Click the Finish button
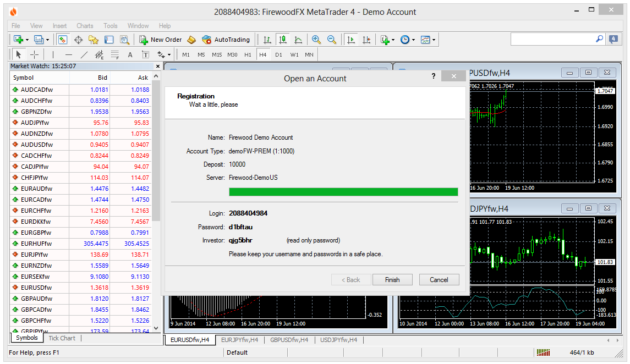630x364 pixels. (x=392, y=280)
